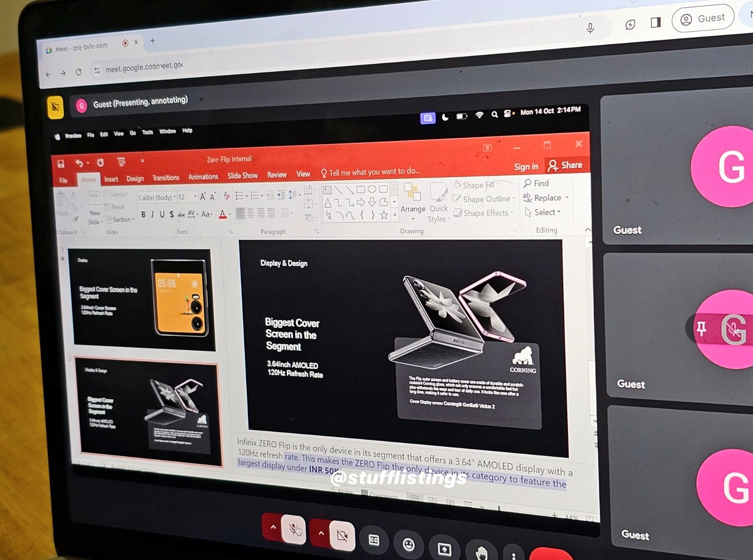Toggle the camera off button in Meet
Viewport: 753px width, 560px height.
(342, 535)
